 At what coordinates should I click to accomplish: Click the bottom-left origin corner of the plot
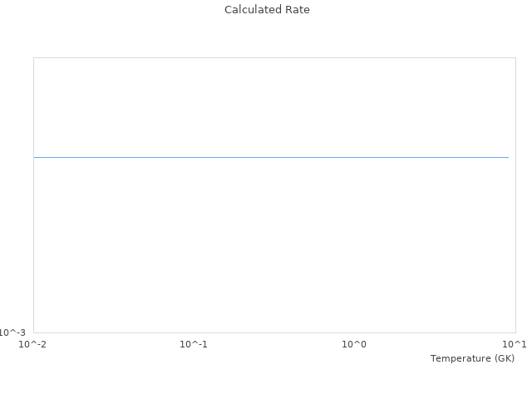coord(34,332)
